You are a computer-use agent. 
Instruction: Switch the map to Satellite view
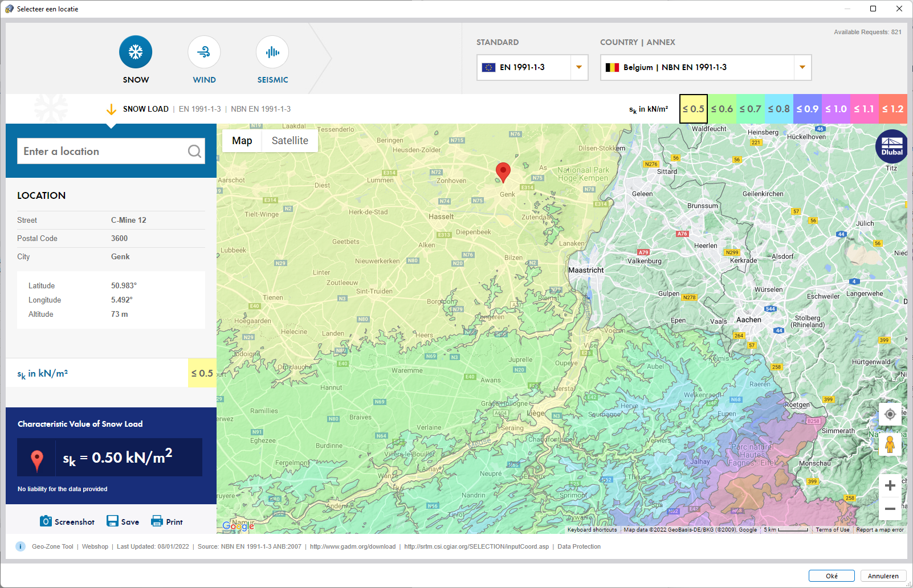290,141
